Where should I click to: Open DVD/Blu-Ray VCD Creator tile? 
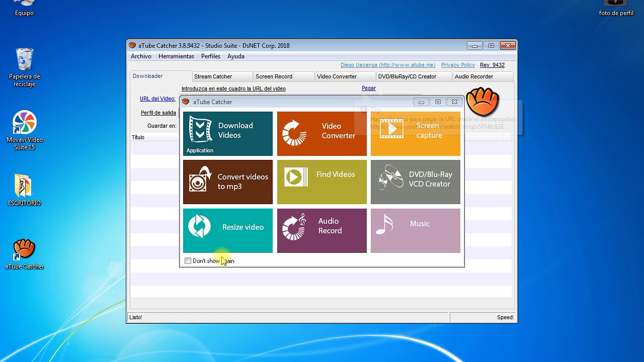(415, 182)
